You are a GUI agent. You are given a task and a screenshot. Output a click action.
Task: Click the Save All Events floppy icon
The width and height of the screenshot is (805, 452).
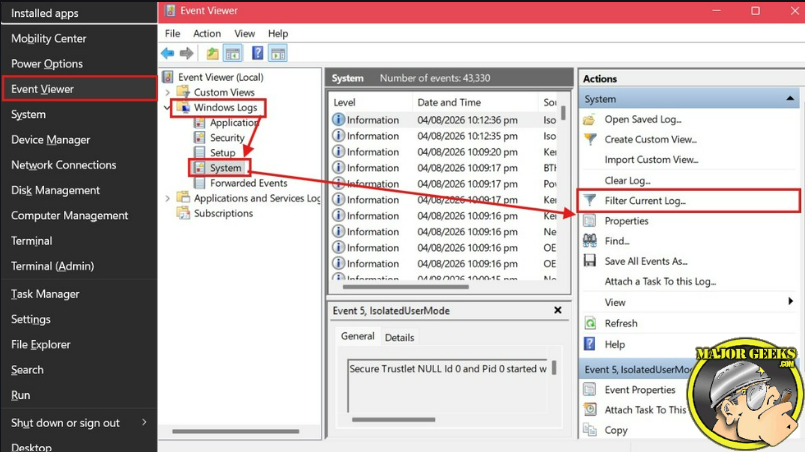[590, 261]
